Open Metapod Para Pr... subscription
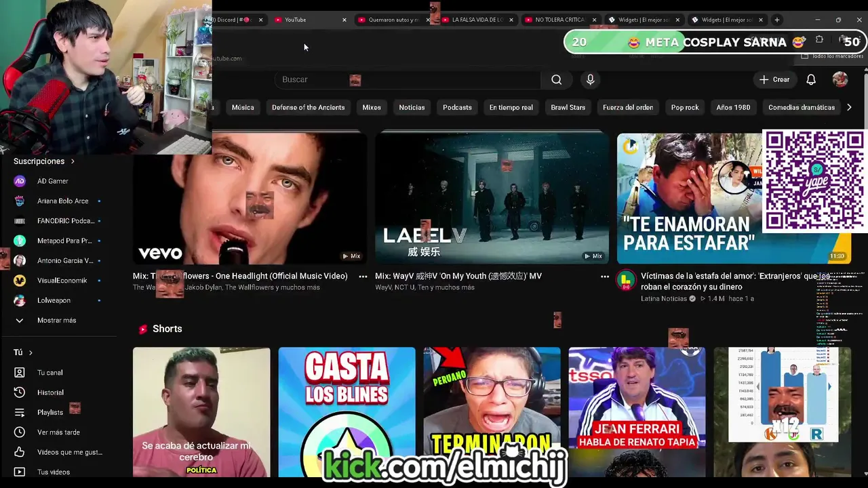868x488 pixels. [x=58, y=241]
